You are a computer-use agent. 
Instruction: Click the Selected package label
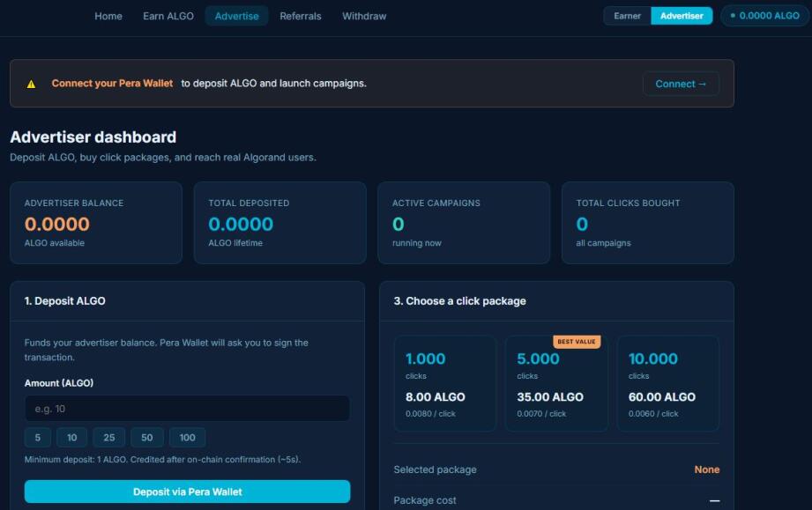[435, 469]
